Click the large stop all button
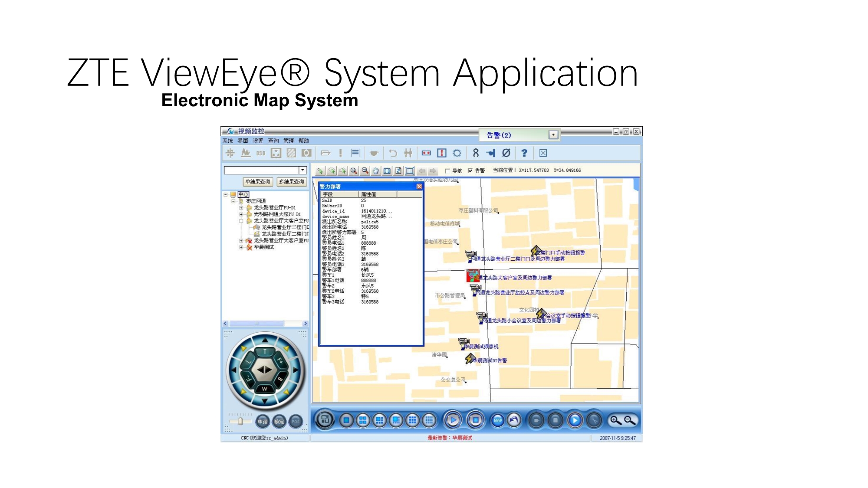 point(476,420)
